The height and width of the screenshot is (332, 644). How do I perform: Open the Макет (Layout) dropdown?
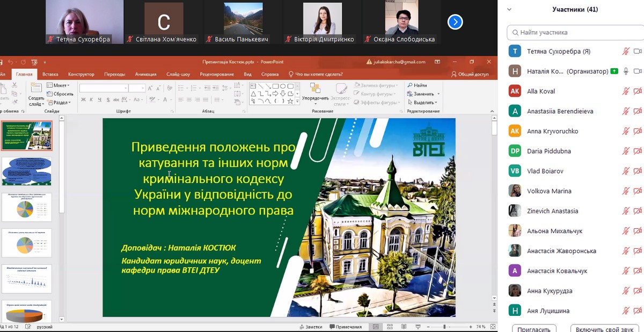(58, 85)
